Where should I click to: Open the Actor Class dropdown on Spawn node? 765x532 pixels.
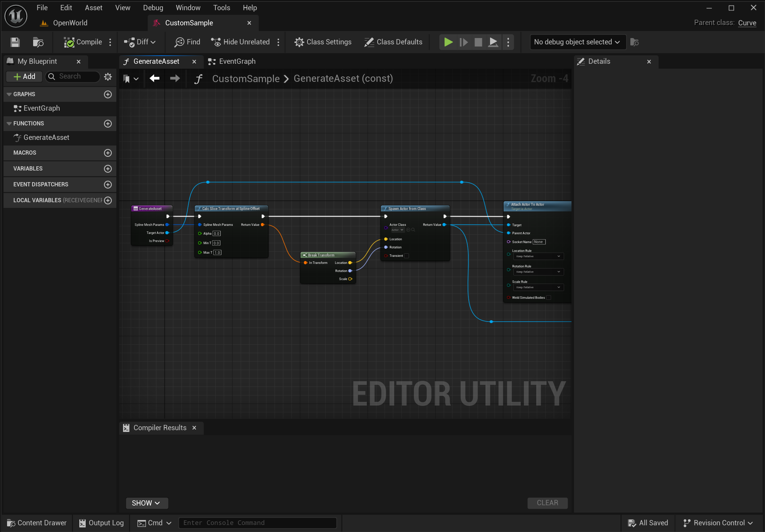pos(397,230)
